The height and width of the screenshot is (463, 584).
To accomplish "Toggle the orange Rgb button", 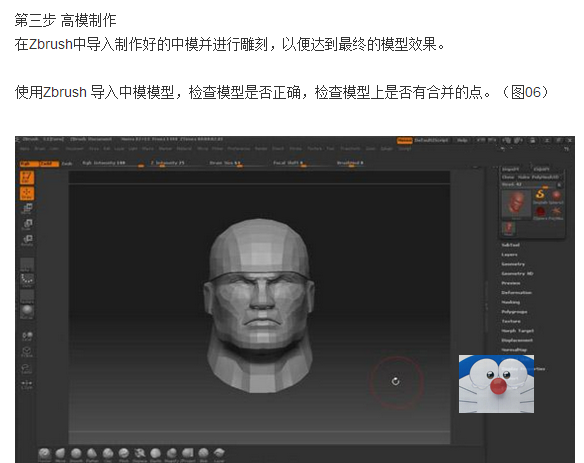I will [x=29, y=164].
